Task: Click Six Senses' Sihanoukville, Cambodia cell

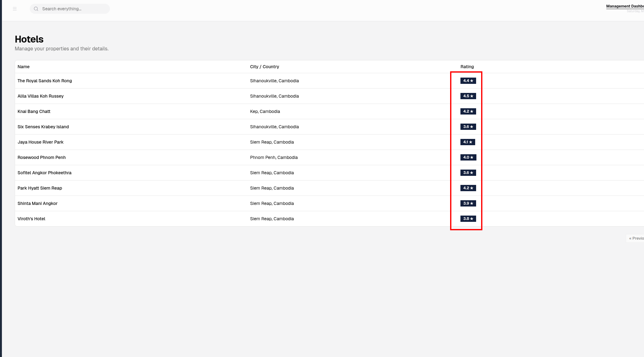Action: (x=274, y=127)
